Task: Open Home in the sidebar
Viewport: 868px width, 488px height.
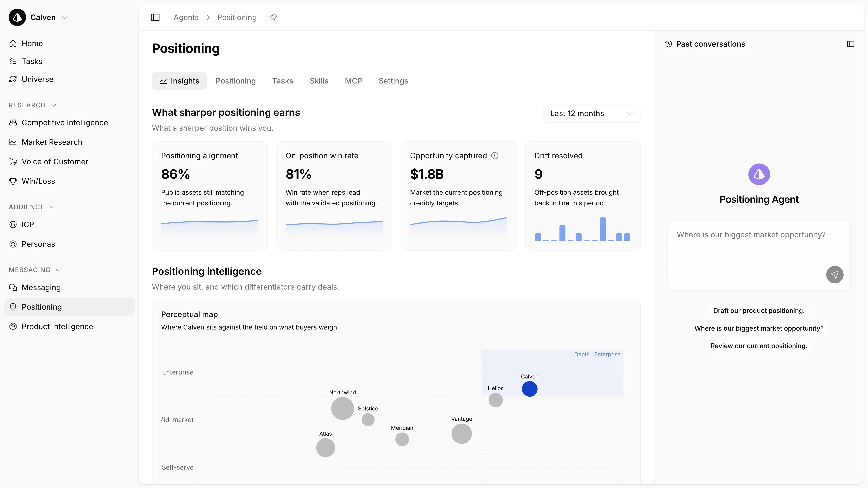Action: pos(69,43)
